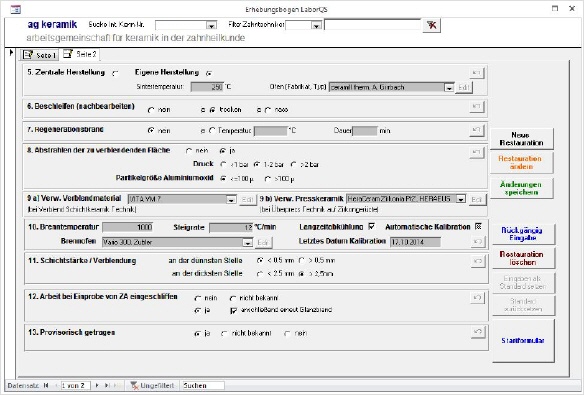Click the Brenntemperatur value field

point(128,227)
